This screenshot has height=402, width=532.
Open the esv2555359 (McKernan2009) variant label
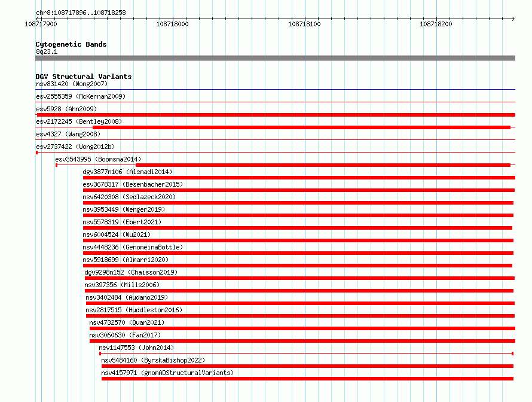point(81,96)
